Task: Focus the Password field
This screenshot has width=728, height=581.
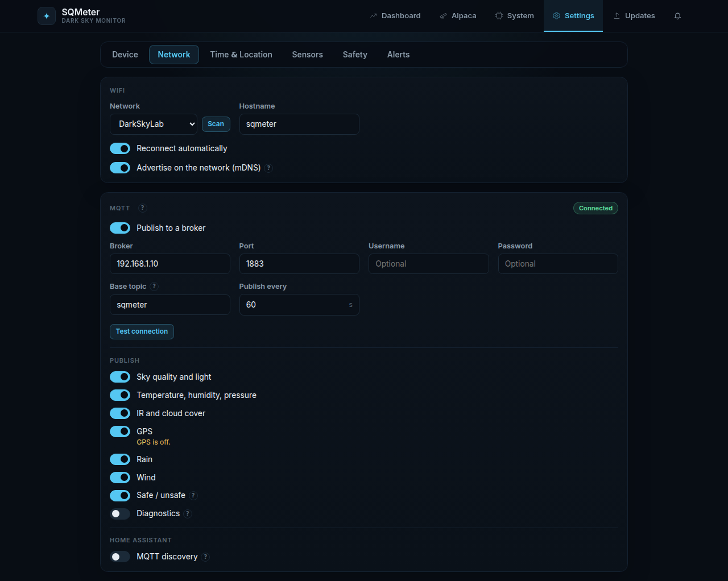Action: click(x=558, y=264)
